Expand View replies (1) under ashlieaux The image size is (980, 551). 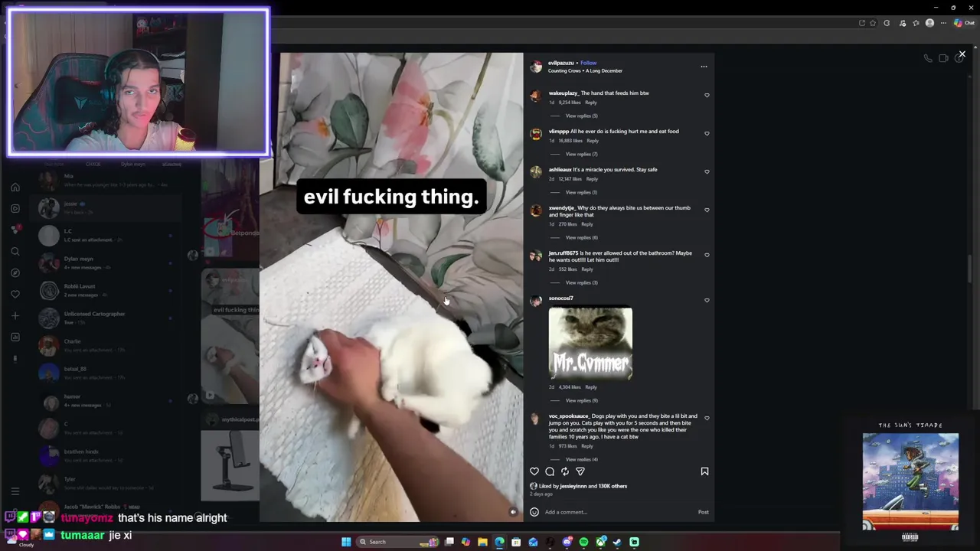click(x=581, y=192)
